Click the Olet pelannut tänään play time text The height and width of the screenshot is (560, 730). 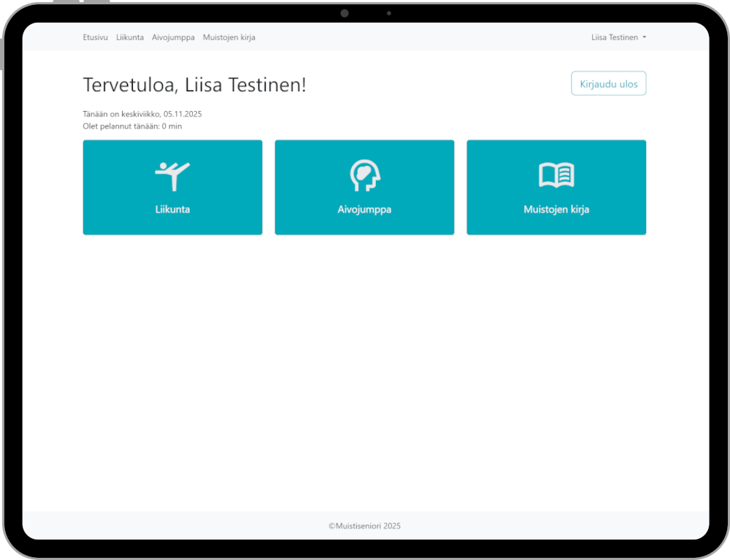(132, 126)
